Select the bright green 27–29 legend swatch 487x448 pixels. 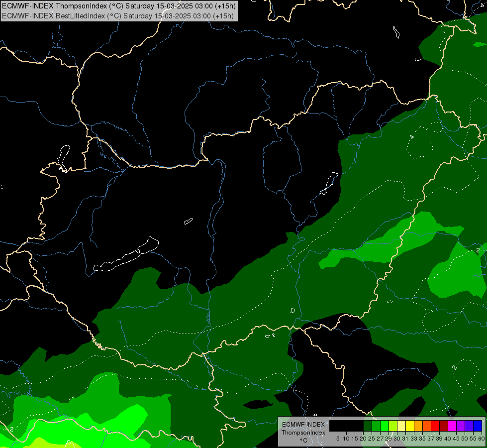[384, 426]
